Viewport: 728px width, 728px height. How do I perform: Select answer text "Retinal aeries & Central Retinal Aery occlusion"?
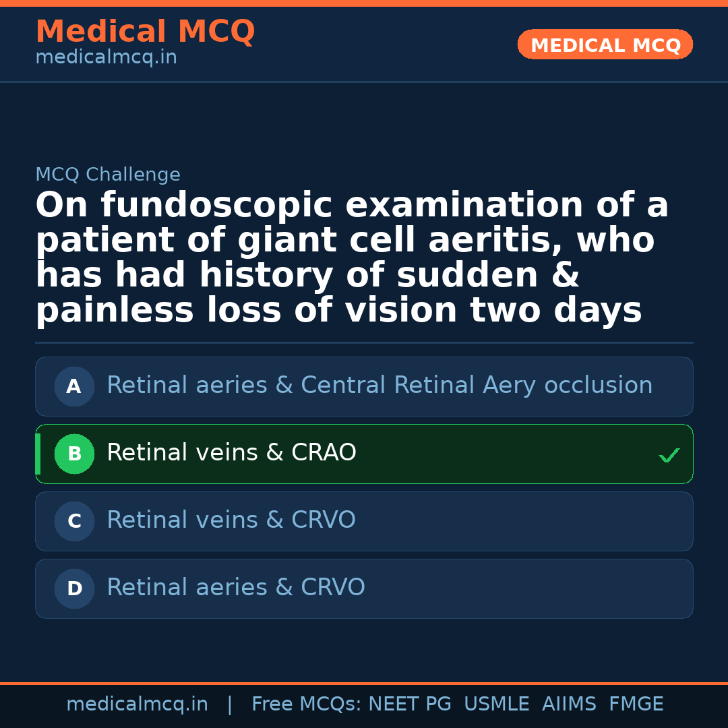[380, 386]
